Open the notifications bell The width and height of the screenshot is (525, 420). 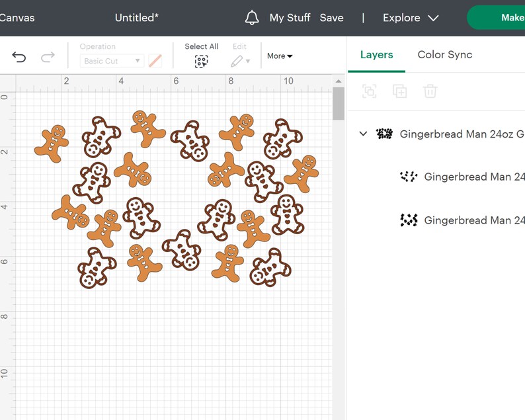[252, 17]
